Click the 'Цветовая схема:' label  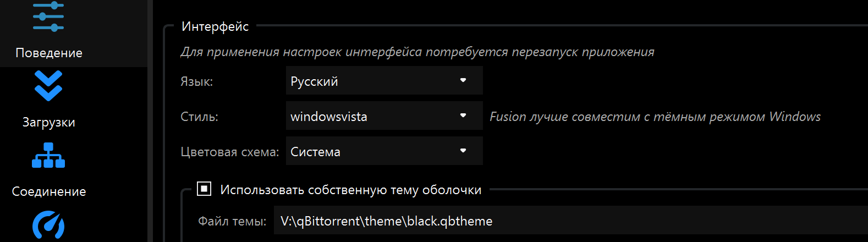230,152
